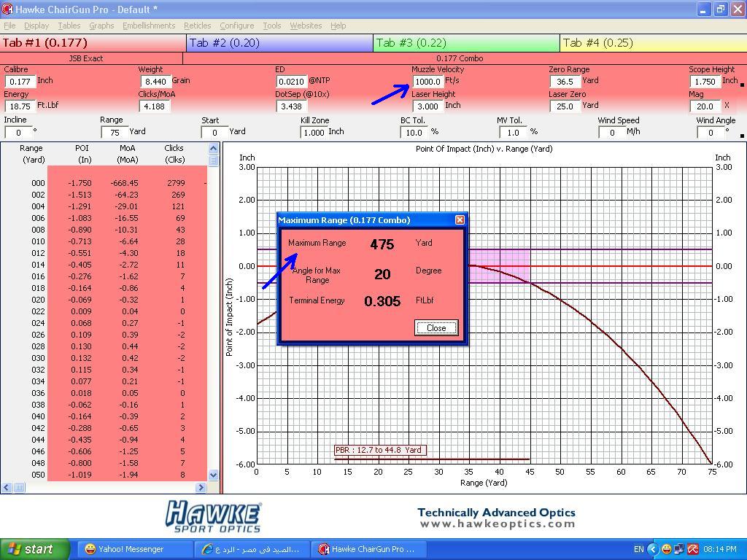
Task: Open Yahoo! Messenger from the taskbar
Action: pyautogui.click(x=131, y=549)
